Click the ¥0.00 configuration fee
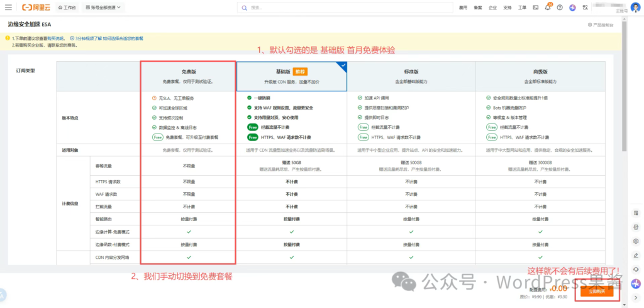This screenshot has height=308, width=644. [560, 288]
